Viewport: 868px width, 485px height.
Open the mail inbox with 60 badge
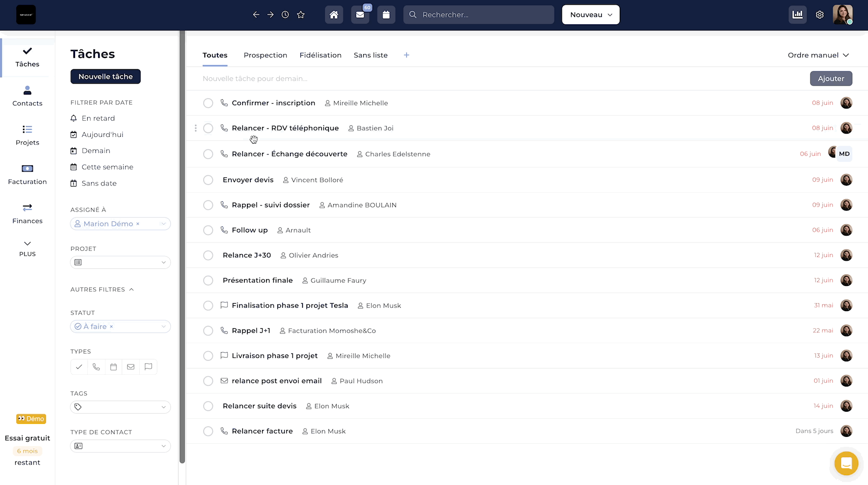click(x=360, y=15)
